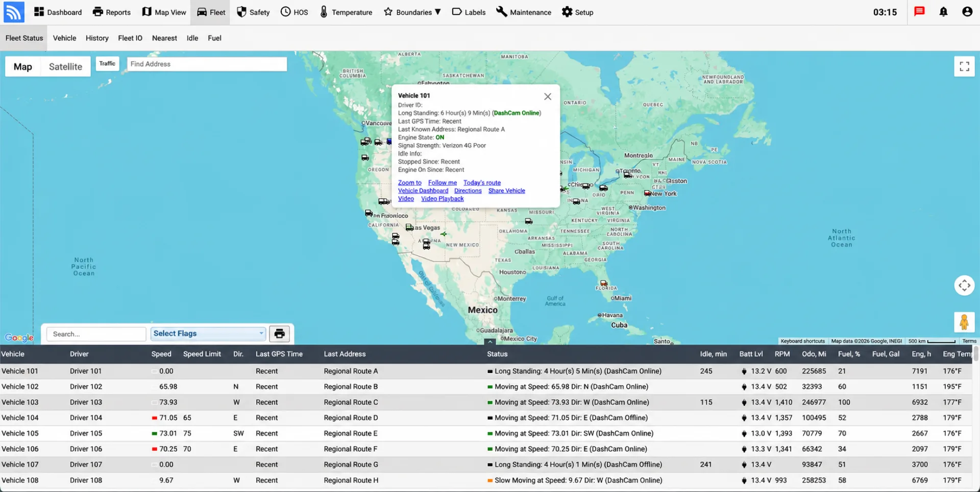The height and width of the screenshot is (492, 980).
Task: Click the map Terms link
Action: [969, 341]
